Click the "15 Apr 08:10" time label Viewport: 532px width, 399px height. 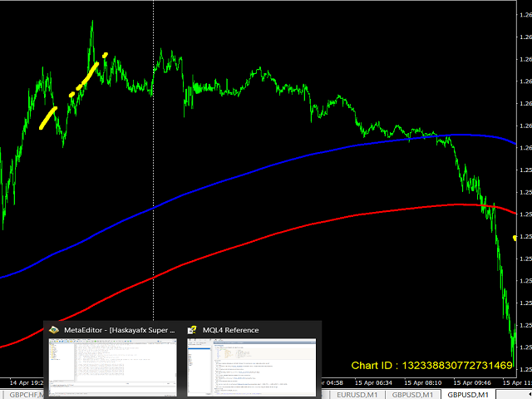[x=423, y=382]
